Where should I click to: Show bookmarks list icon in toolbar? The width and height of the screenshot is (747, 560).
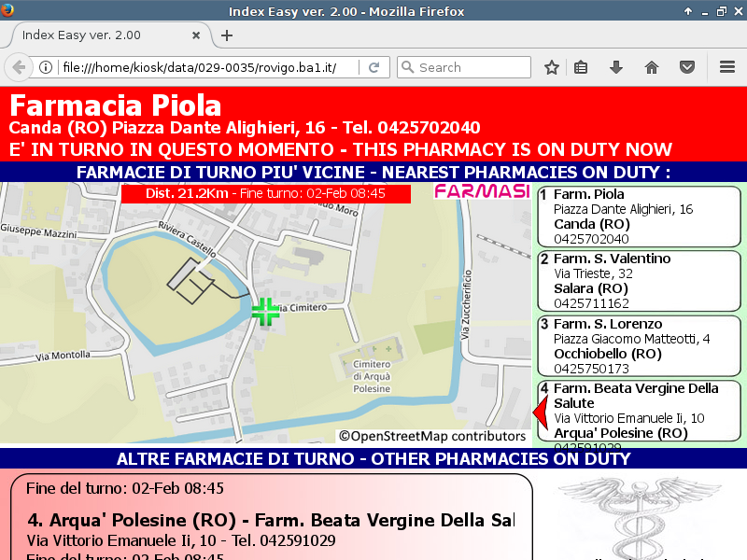(581, 67)
